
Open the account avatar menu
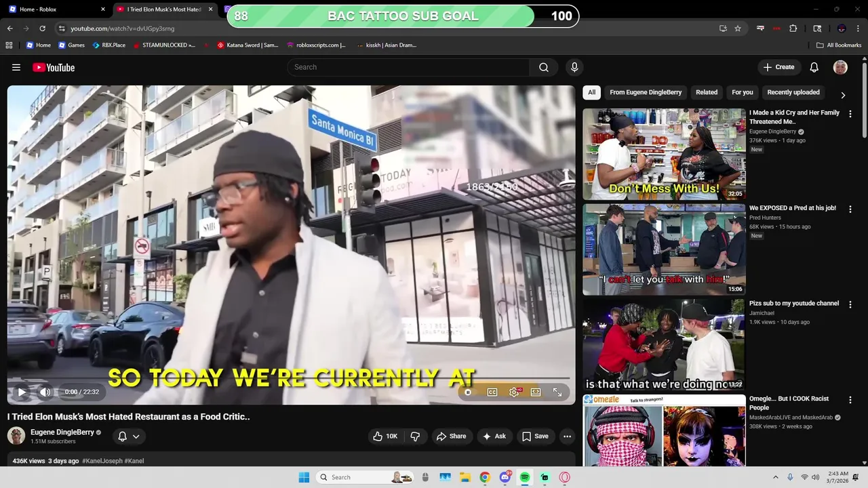pyautogui.click(x=840, y=67)
